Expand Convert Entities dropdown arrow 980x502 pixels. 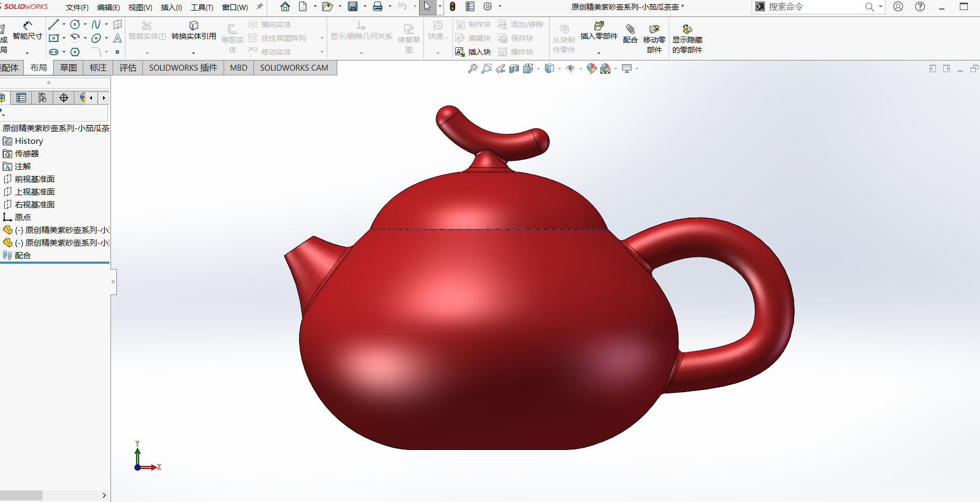[x=193, y=53]
